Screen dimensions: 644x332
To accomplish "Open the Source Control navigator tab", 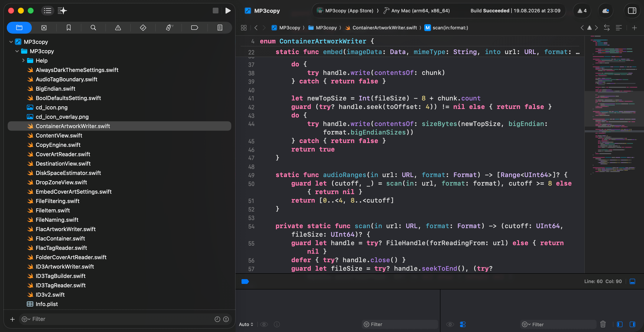I will click(x=44, y=27).
